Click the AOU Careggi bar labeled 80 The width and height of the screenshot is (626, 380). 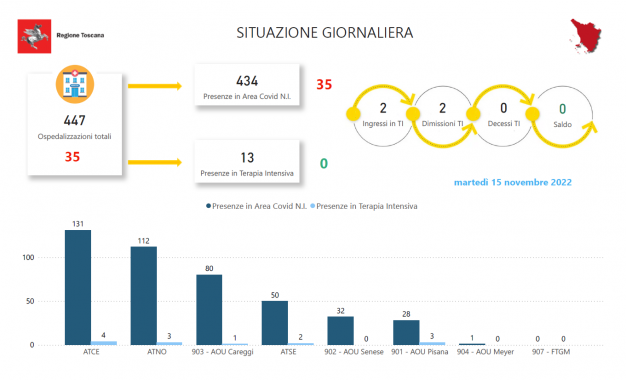[x=209, y=310]
